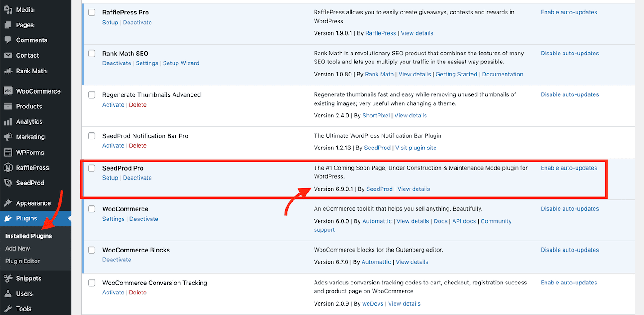Activate Regenerate Thumbnails Advanced
Screen dimensions: 644x315
pos(113,105)
